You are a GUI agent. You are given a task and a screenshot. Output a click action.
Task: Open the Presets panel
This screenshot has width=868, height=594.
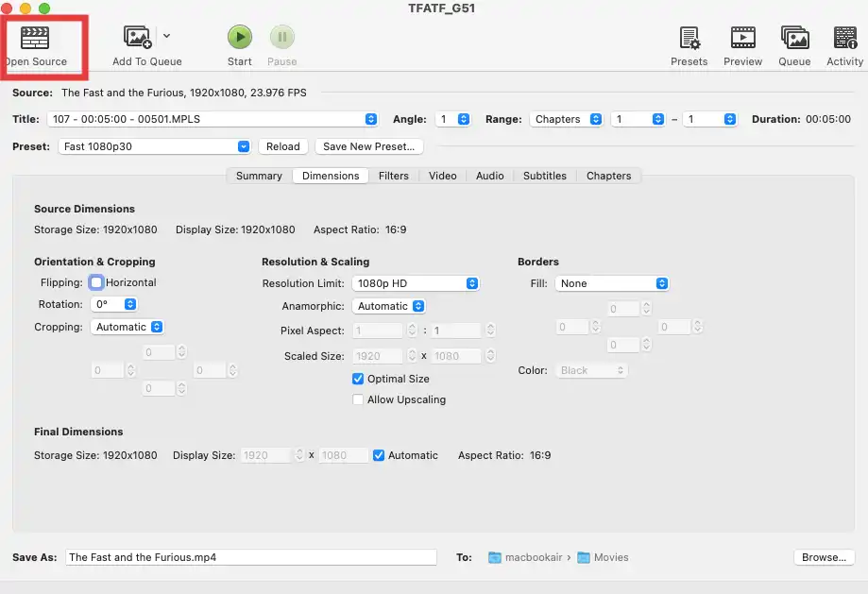point(689,39)
